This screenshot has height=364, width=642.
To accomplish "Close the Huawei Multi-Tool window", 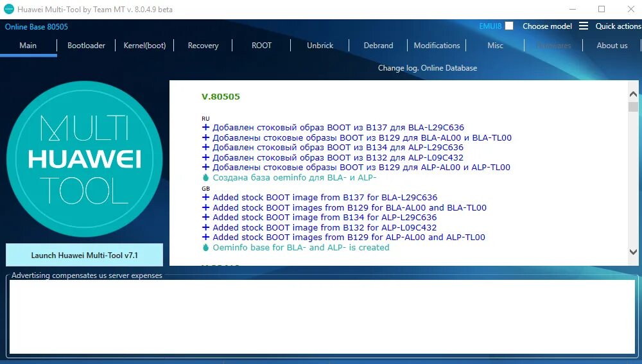I will pyautogui.click(x=631, y=9).
